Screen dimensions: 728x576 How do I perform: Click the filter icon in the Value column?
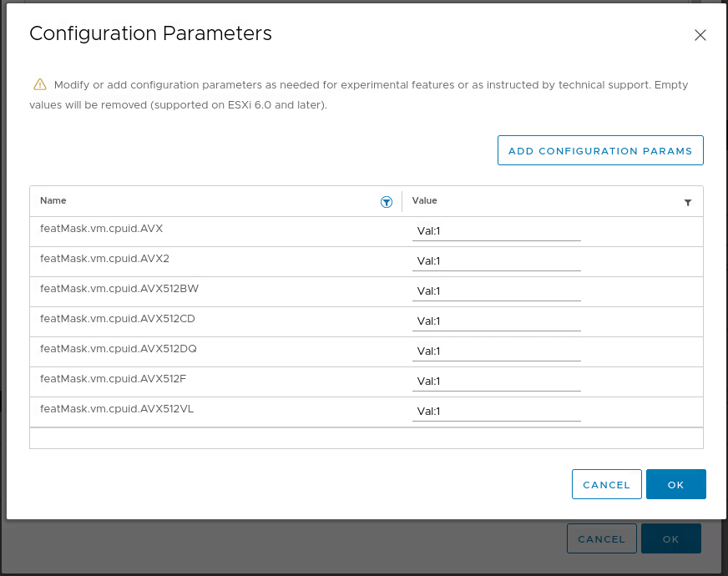tap(688, 201)
